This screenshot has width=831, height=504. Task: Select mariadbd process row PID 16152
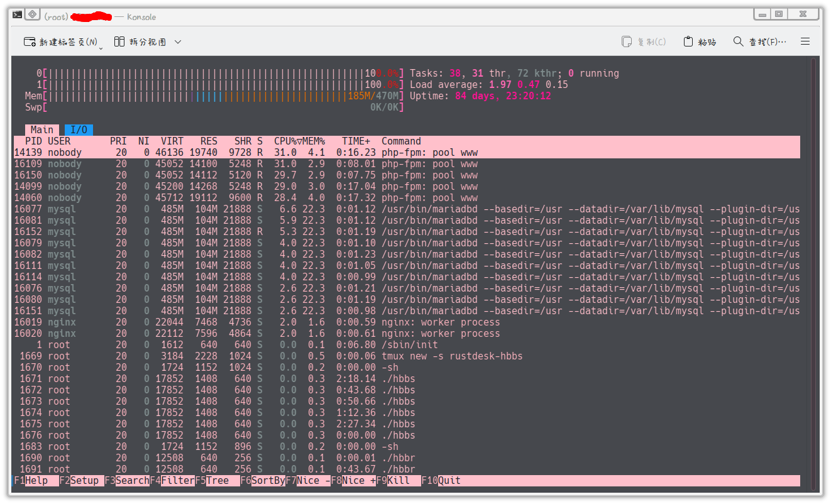(x=407, y=231)
